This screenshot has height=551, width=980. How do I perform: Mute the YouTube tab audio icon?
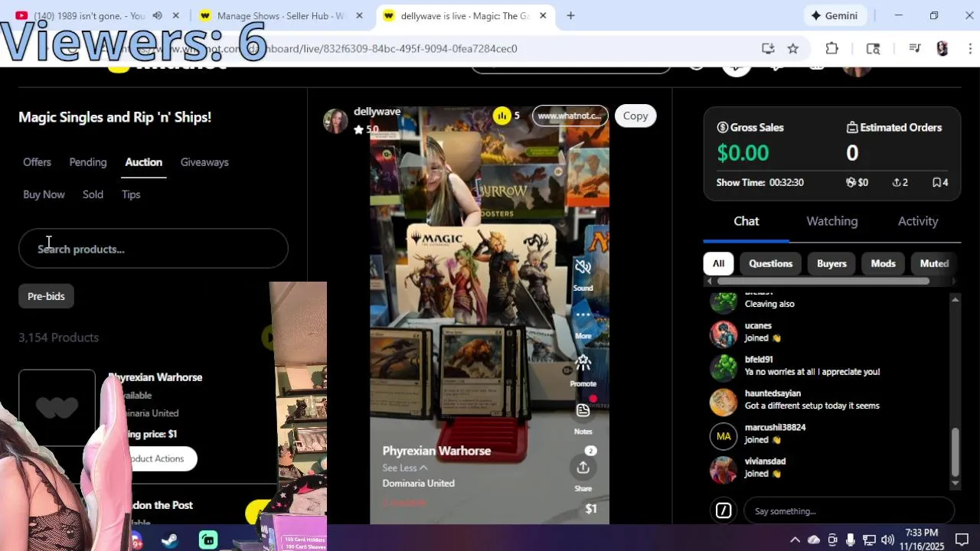click(x=157, y=15)
